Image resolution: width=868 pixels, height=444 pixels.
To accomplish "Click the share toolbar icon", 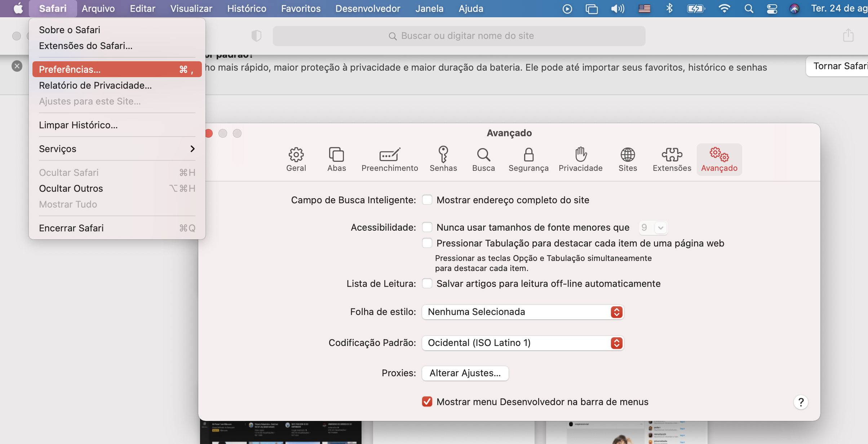I will 848,35.
